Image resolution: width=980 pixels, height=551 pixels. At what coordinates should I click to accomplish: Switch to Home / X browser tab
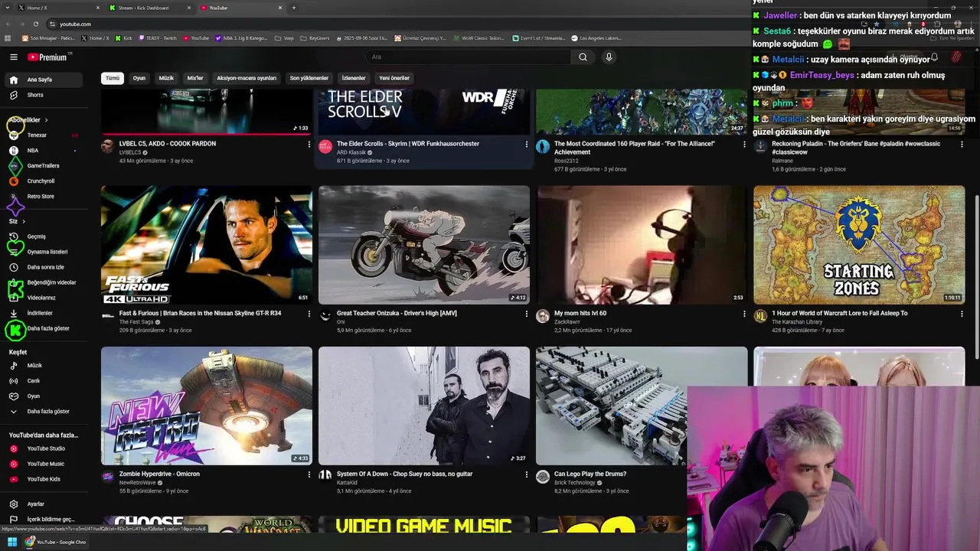60,8
